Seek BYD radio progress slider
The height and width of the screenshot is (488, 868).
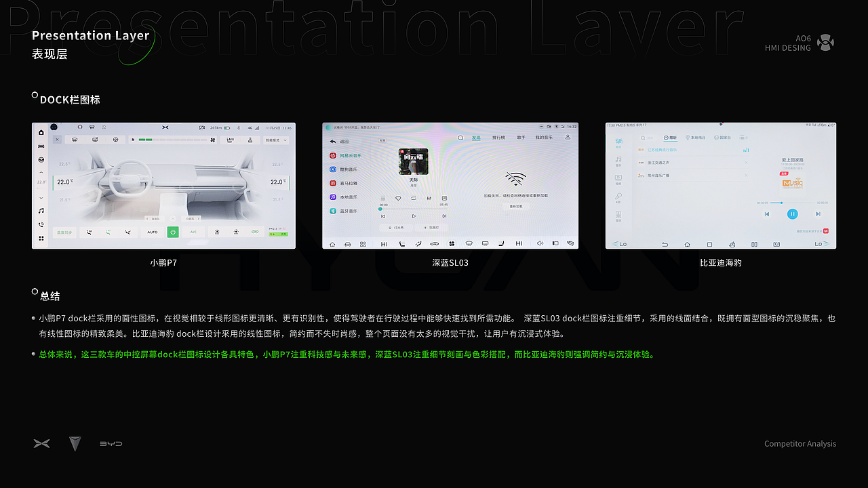(792, 203)
